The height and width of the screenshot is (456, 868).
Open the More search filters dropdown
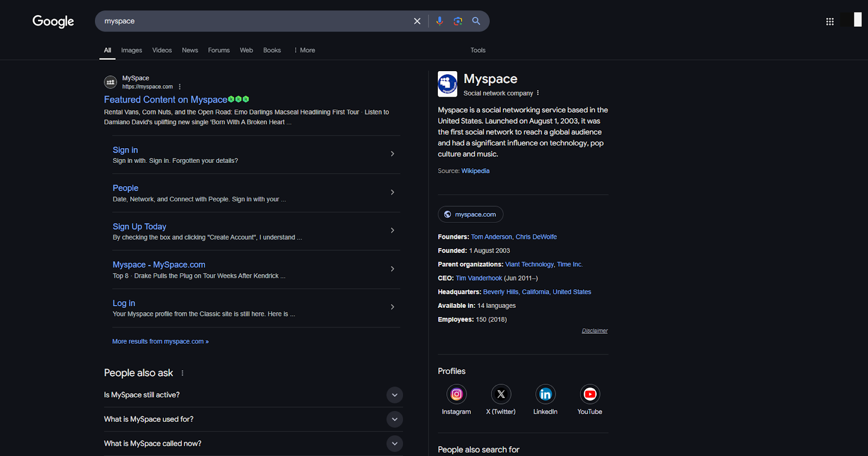[x=304, y=50]
